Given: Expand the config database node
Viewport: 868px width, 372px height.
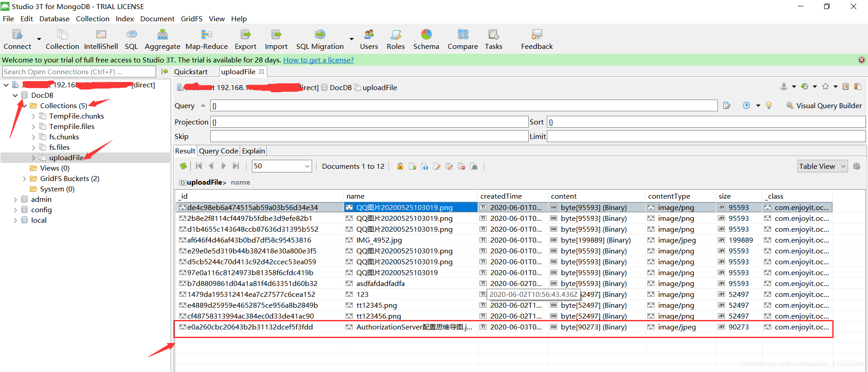Looking at the screenshot, I should pyautogui.click(x=15, y=210).
